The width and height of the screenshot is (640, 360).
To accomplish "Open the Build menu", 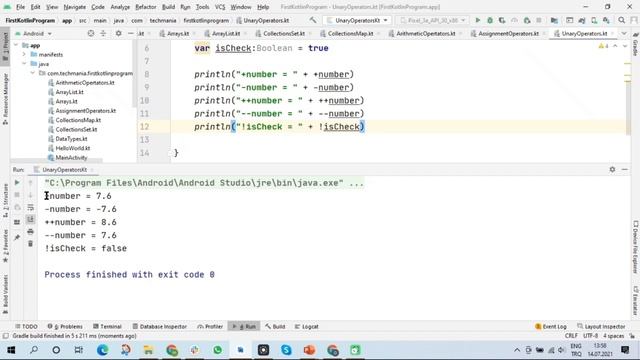I will pos(168,7).
